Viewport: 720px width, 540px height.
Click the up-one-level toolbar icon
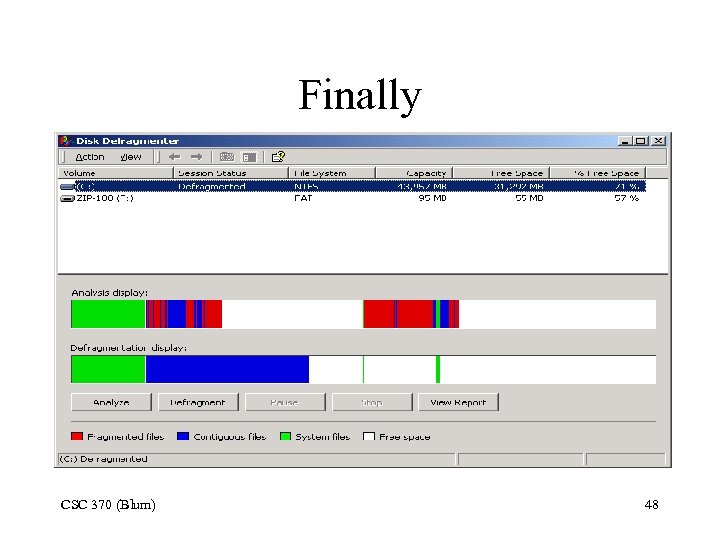point(226,157)
